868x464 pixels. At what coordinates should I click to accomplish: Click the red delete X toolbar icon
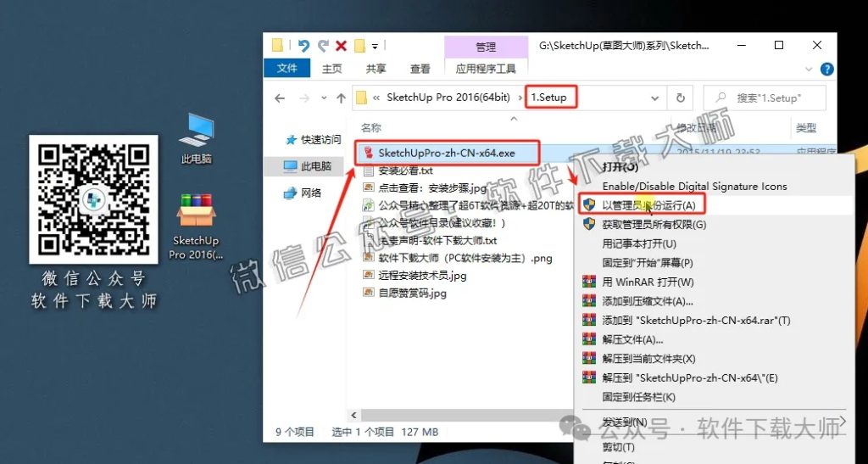(341, 46)
